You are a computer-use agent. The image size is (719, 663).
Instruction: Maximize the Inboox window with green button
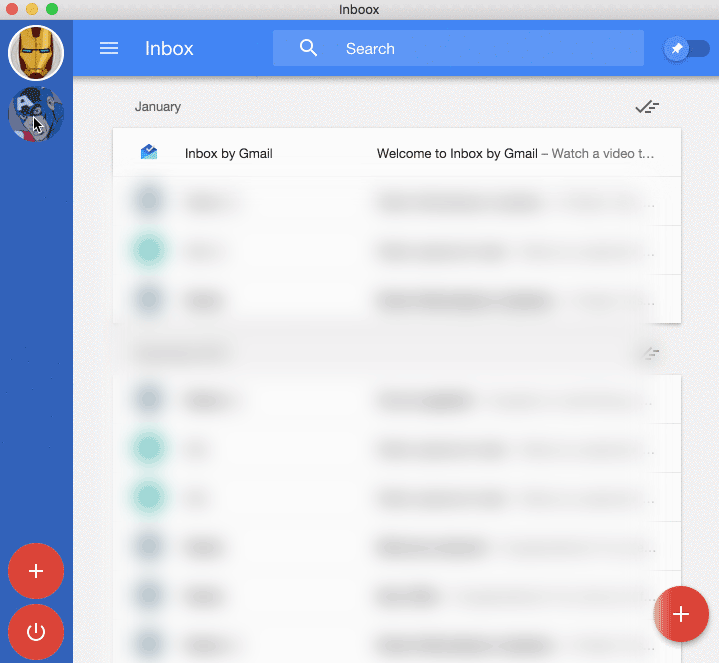(x=52, y=9)
